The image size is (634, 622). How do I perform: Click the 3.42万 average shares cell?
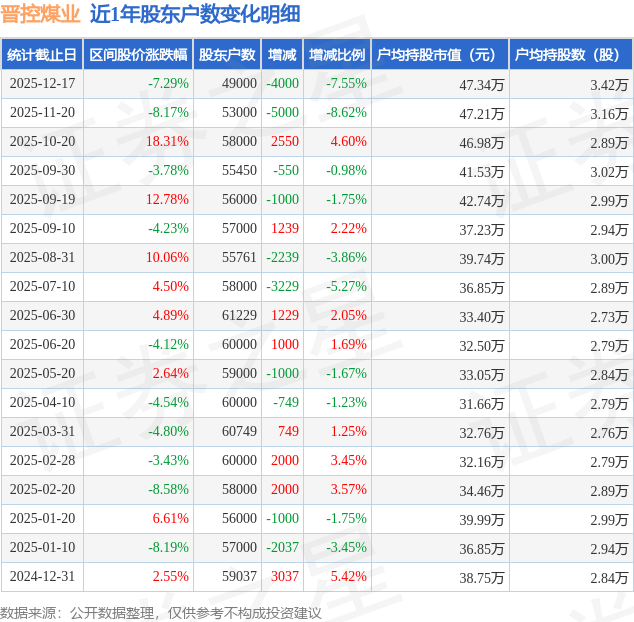click(609, 84)
